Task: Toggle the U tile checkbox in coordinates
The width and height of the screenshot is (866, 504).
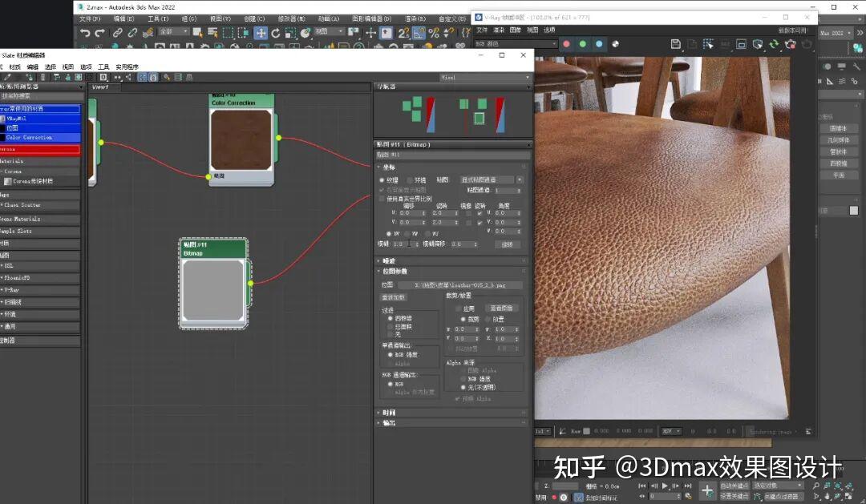Action: 480,213
